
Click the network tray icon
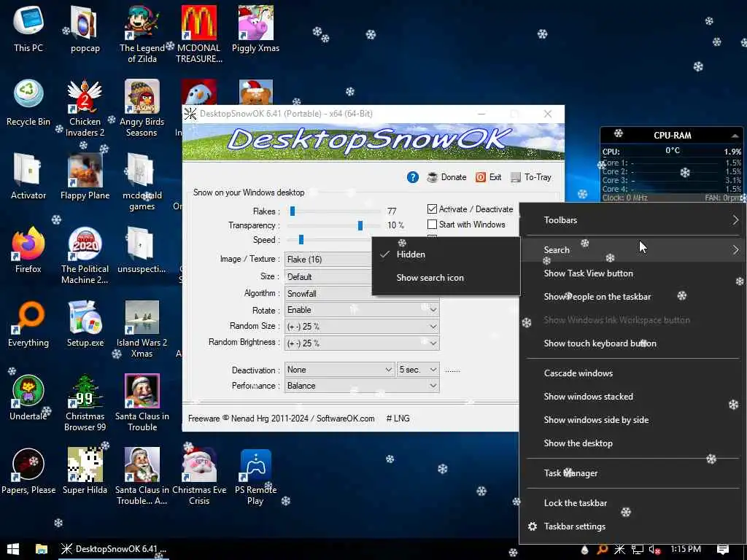638,550
